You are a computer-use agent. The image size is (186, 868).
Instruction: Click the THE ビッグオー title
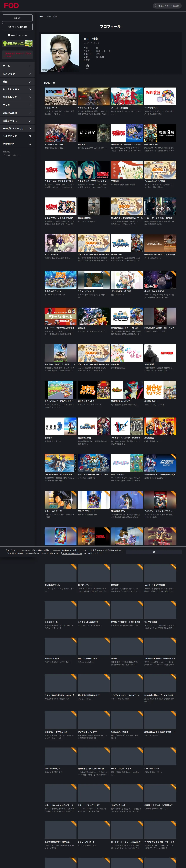click(x=84, y=585)
